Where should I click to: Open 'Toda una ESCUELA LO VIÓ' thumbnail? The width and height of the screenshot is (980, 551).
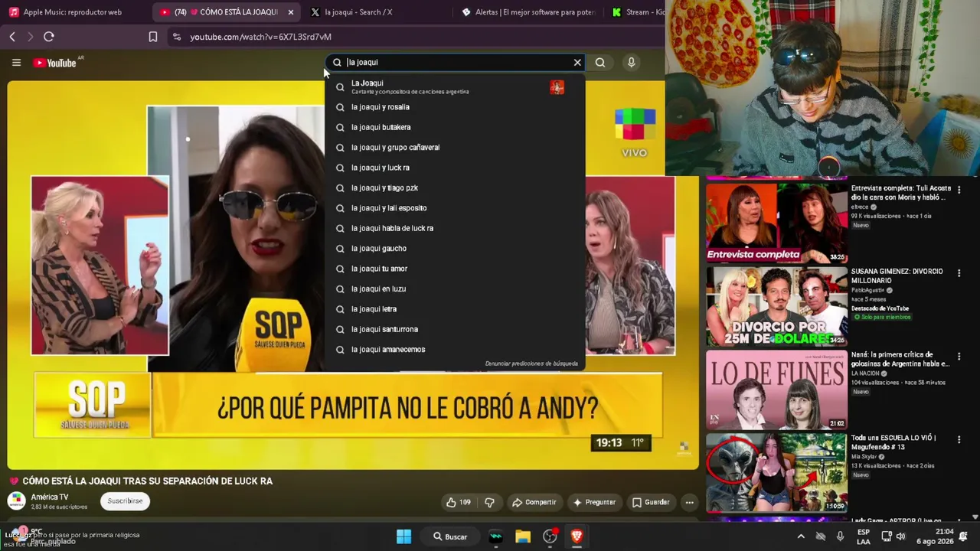[776, 473]
